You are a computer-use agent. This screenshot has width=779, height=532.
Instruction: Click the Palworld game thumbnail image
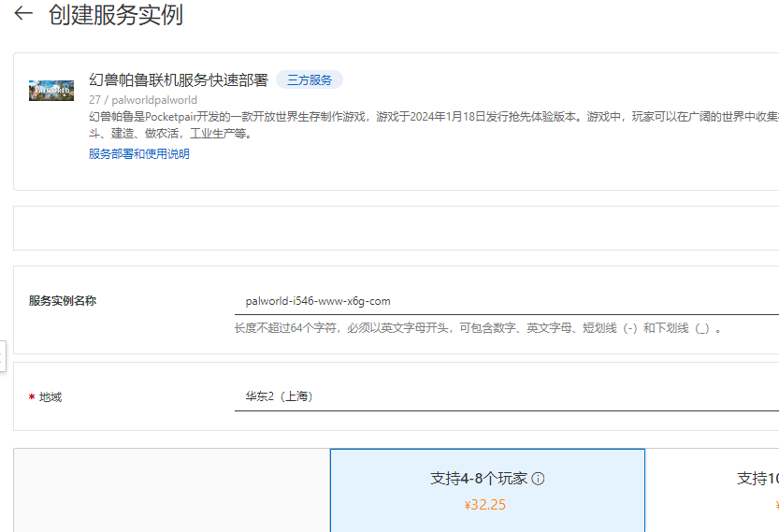tap(51, 91)
